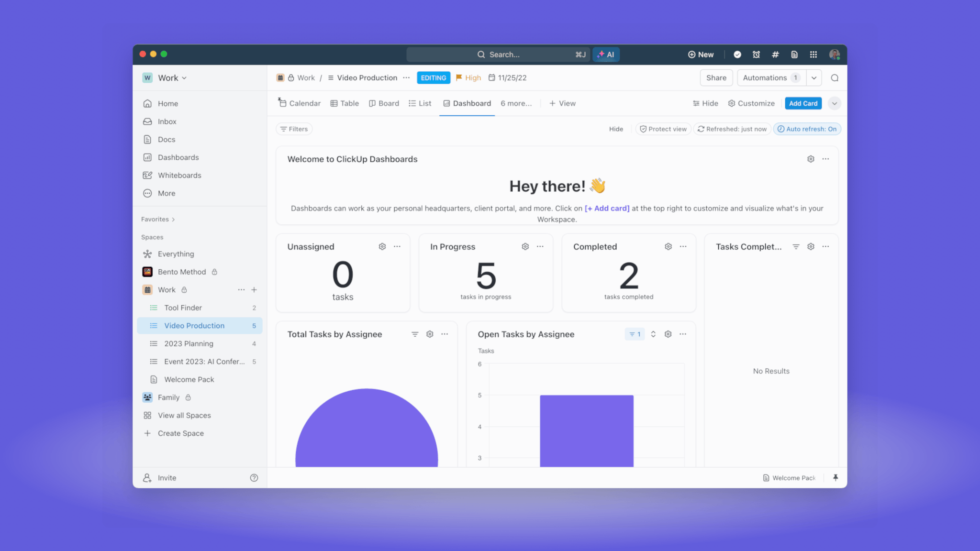Click filter icon on Total Tasks card
The height and width of the screenshot is (551, 980).
(415, 334)
